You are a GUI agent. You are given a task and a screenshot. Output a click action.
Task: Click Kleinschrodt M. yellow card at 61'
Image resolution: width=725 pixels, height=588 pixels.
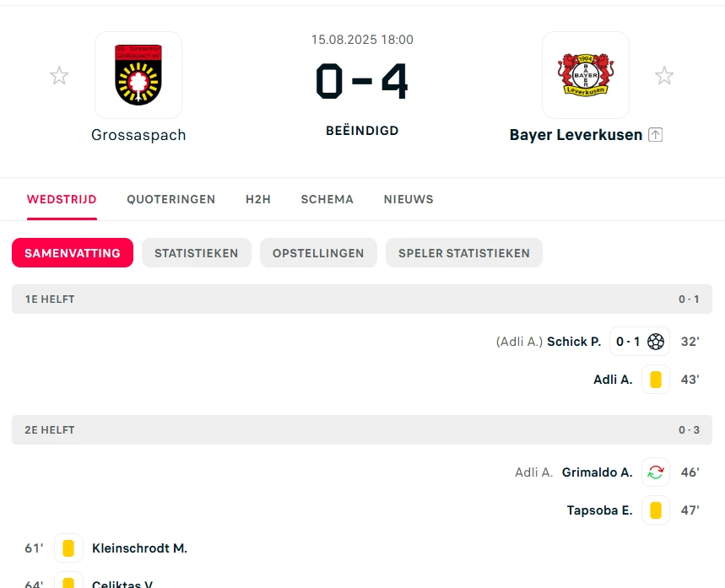68,548
